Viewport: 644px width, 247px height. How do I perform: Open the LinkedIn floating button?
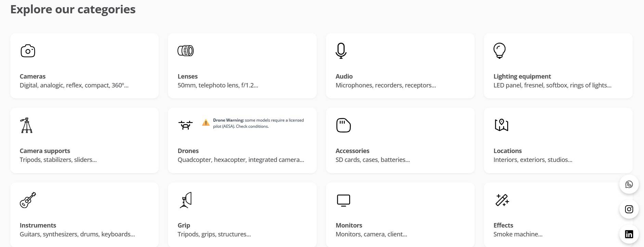[629, 234]
